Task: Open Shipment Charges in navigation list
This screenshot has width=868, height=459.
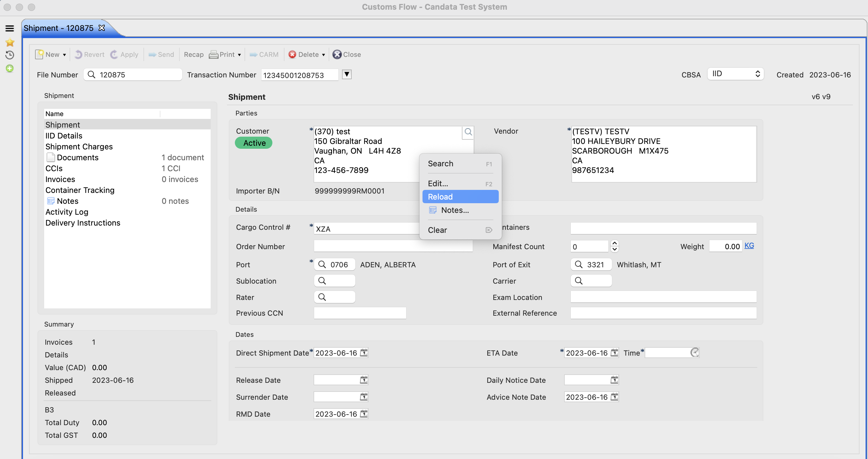Action: (x=127, y=146)
